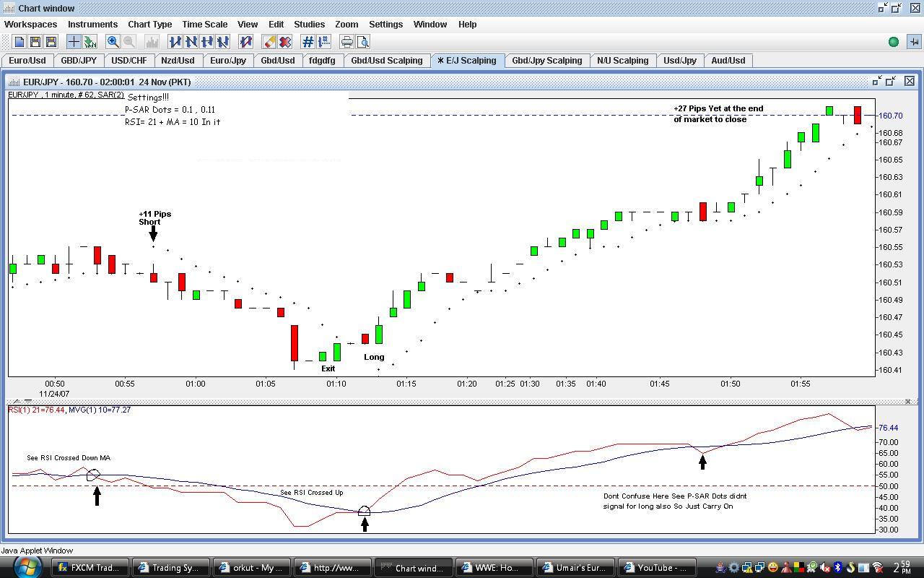Select the green chart marker tool
This screenshot has height=578, width=924.
click(x=90, y=42)
